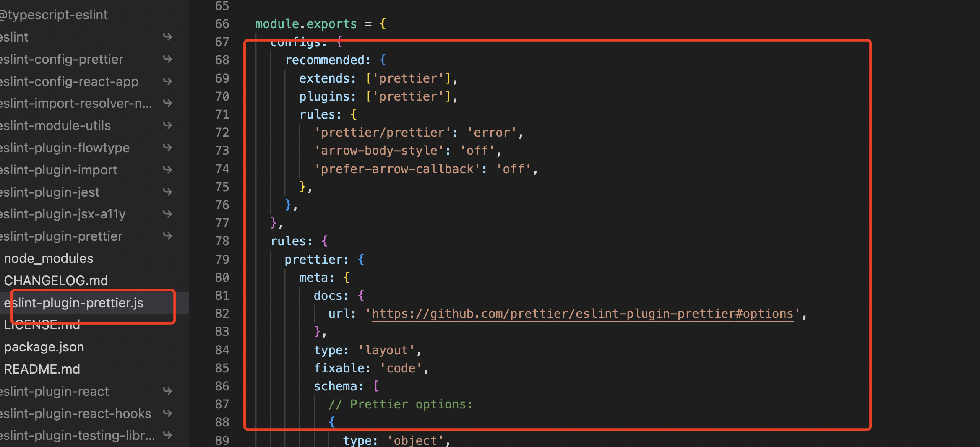Open the CHANGELOG.md file
The width and height of the screenshot is (980, 447).
click(56, 280)
